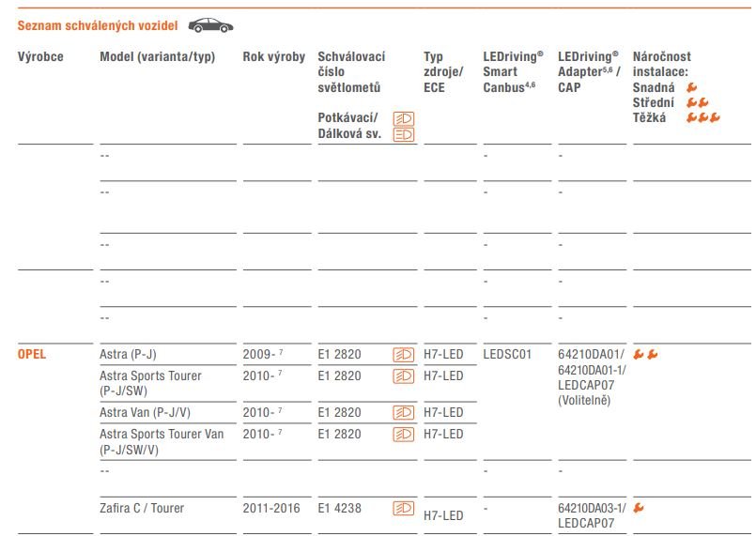Image resolution: width=756 pixels, height=536 pixels.
Task: Click the LEDSC01 Smart Canbus entry
Action: point(507,355)
